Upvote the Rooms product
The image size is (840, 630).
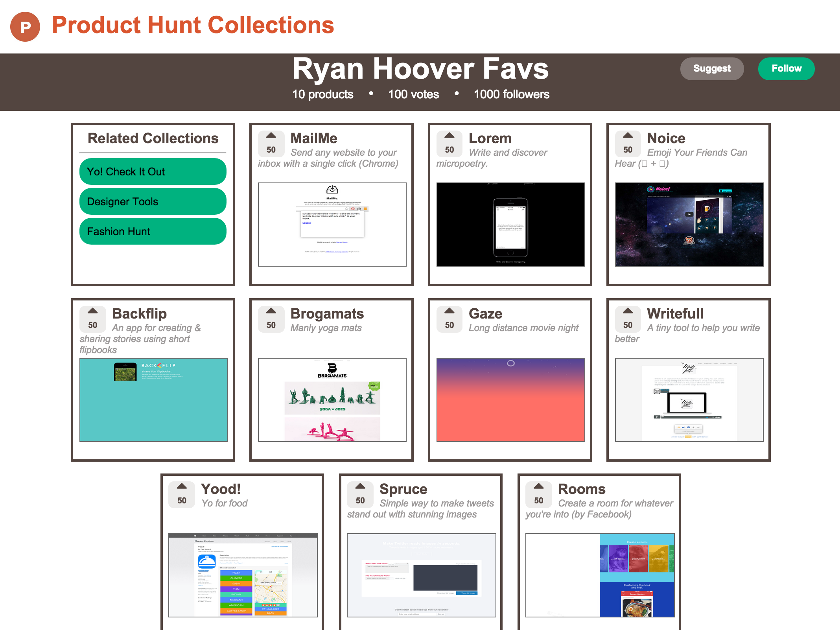click(x=539, y=494)
